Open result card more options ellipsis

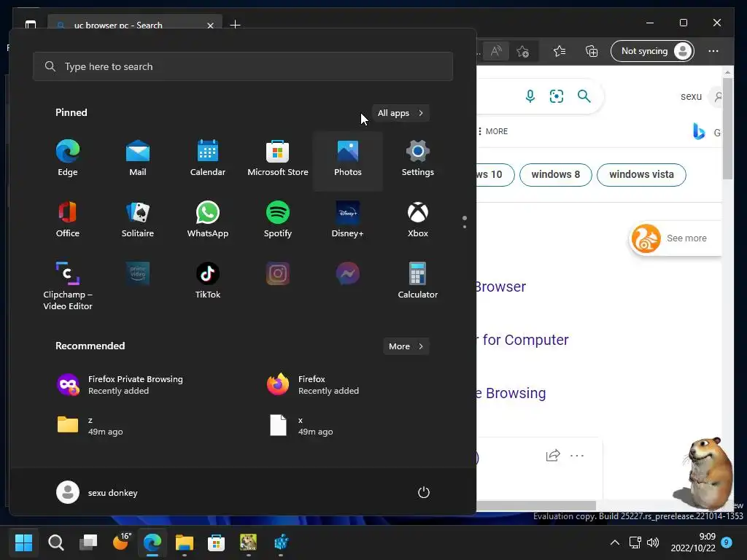577,456
